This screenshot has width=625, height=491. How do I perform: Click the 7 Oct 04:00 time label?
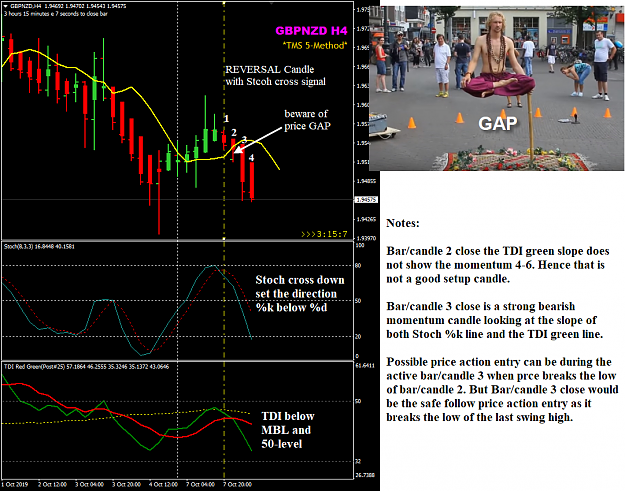(x=200, y=485)
